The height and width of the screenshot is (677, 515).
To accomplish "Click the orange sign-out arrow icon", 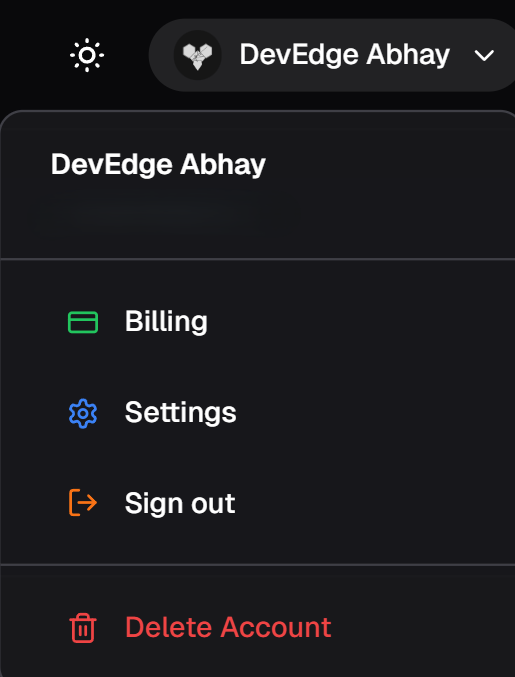I will click(x=83, y=503).
